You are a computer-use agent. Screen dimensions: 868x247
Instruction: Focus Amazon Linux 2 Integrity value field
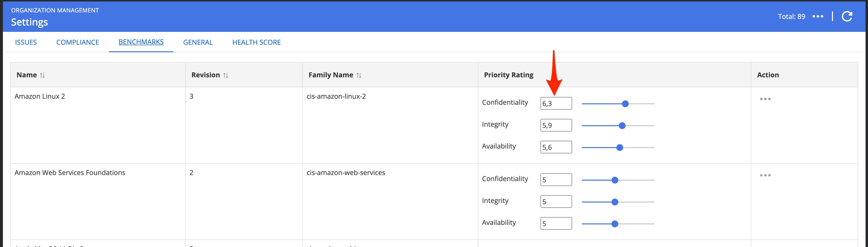click(x=556, y=125)
